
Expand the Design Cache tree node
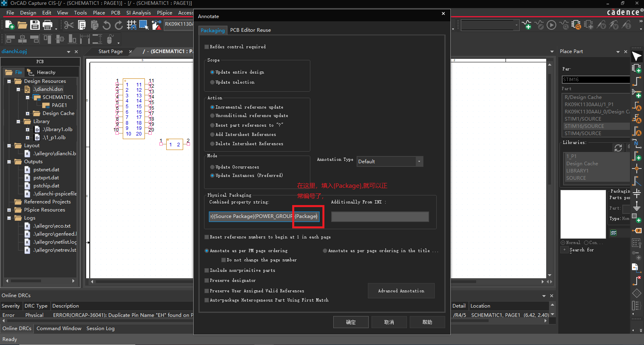tap(27, 113)
